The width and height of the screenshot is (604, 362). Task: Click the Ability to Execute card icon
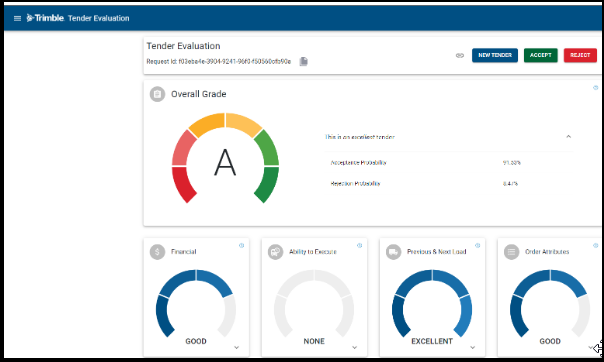275,252
